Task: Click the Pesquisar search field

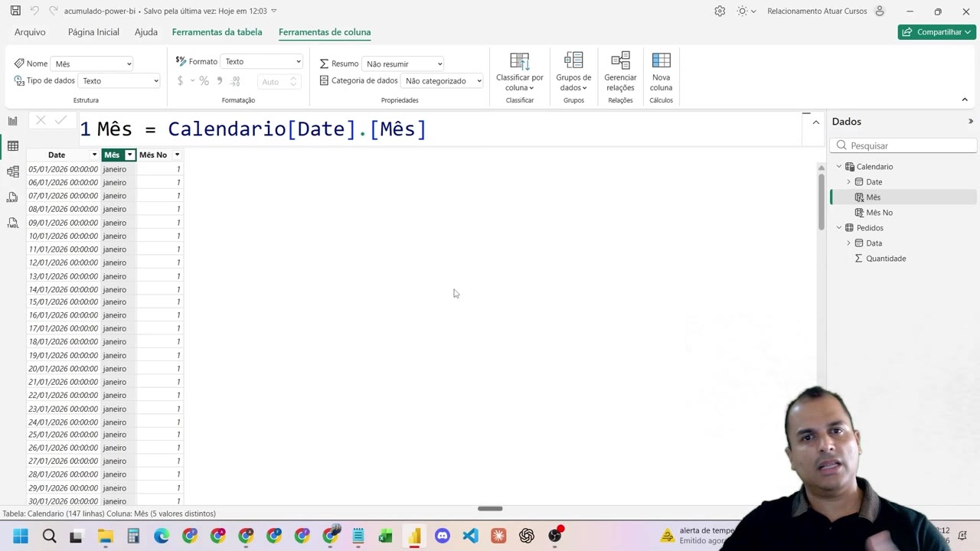Action: (x=903, y=145)
